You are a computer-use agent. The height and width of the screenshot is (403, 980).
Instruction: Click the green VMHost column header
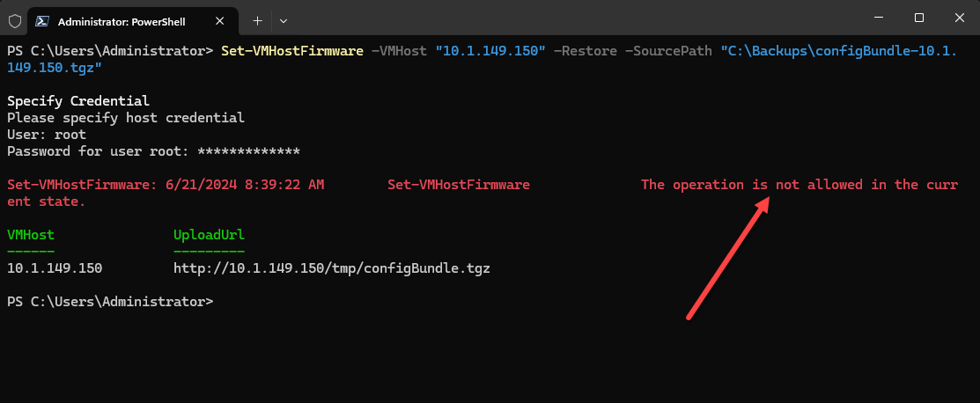click(x=31, y=235)
